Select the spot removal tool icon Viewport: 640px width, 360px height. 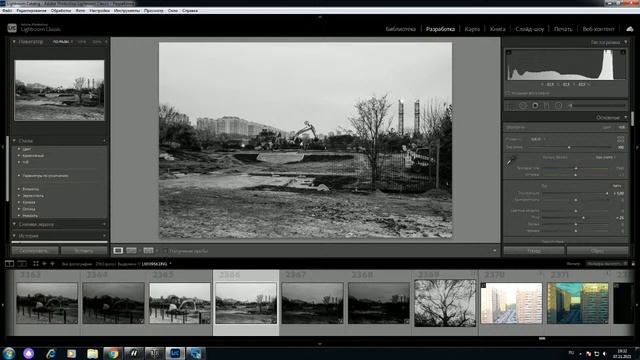pos(523,106)
